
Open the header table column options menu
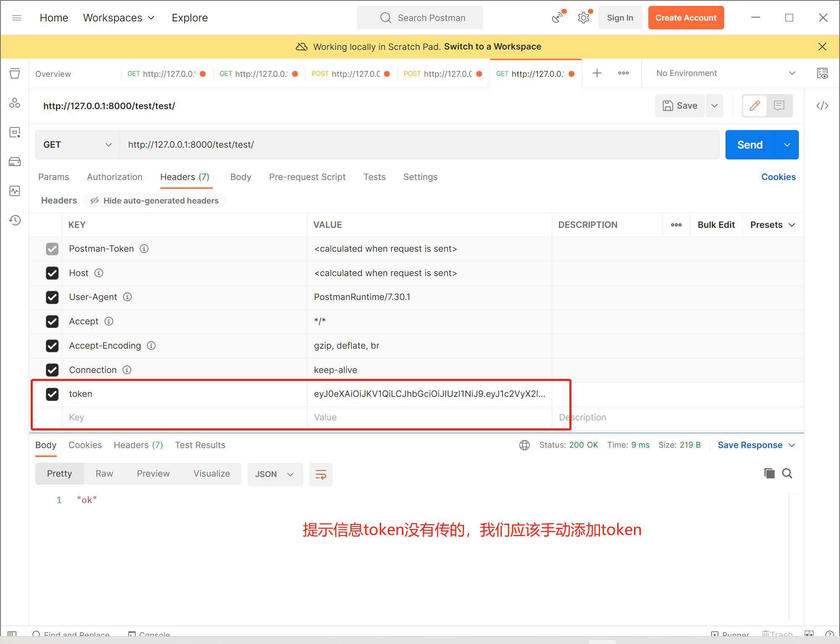point(676,225)
